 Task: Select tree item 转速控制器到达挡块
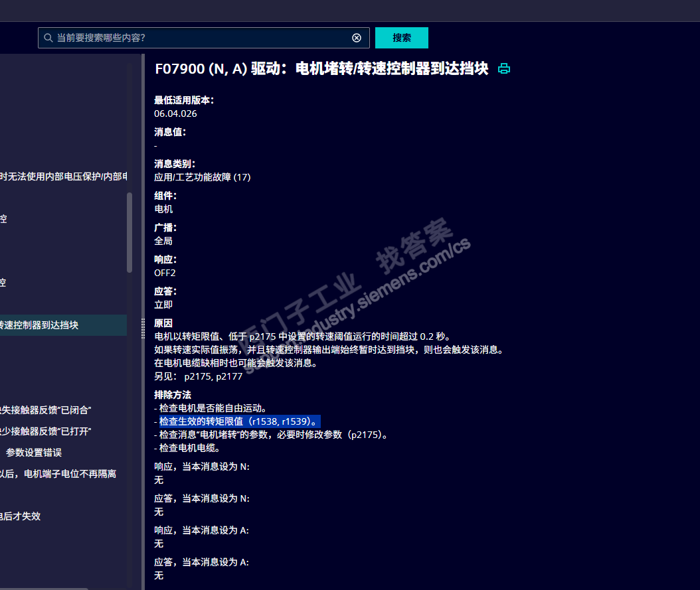[63, 325]
